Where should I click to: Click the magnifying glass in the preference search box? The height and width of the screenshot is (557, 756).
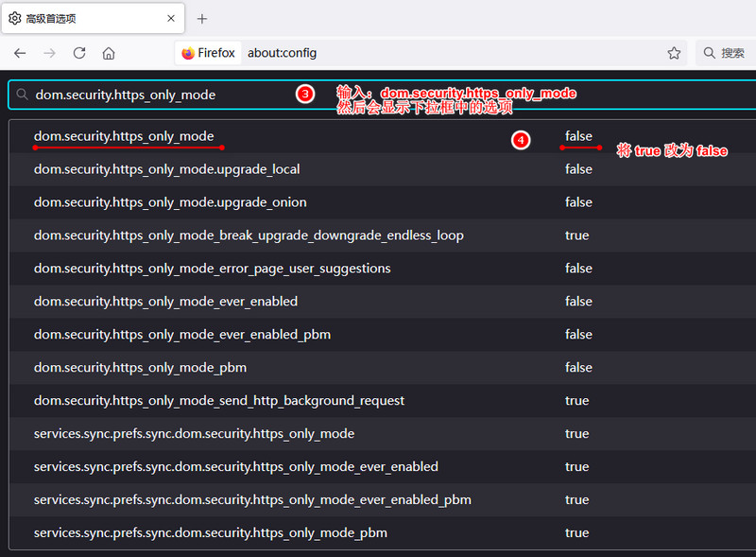click(21, 95)
